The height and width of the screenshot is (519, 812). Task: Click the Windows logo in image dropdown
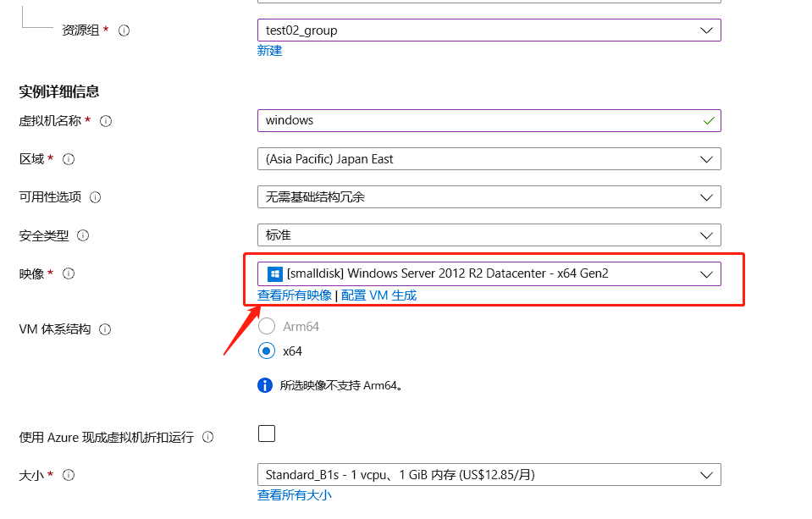(274, 274)
